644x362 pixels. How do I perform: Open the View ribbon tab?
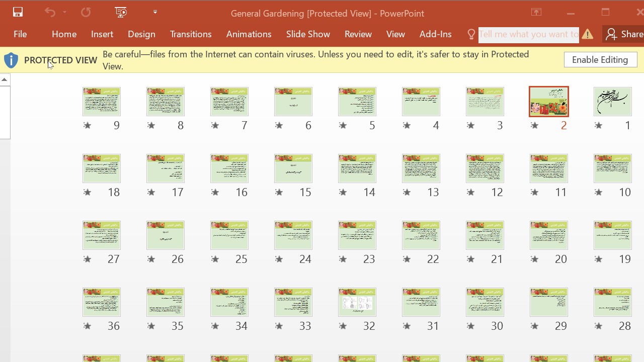(x=395, y=34)
